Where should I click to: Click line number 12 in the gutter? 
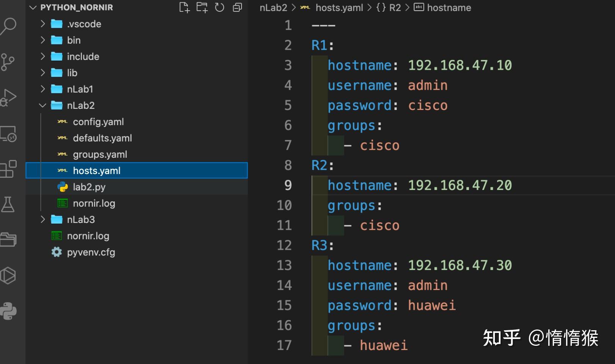[x=284, y=245]
